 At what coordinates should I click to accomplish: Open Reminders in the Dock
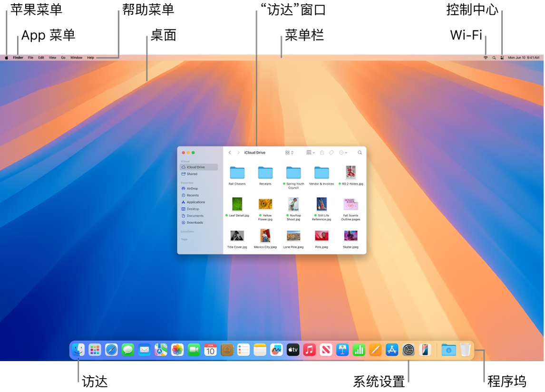click(x=243, y=350)
